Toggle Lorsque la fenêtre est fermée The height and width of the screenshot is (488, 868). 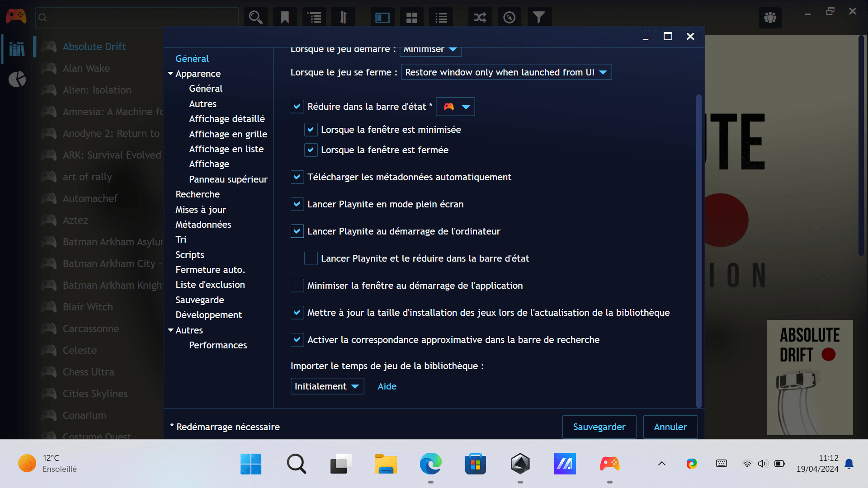pyautogui.click(x=311, y=150)
